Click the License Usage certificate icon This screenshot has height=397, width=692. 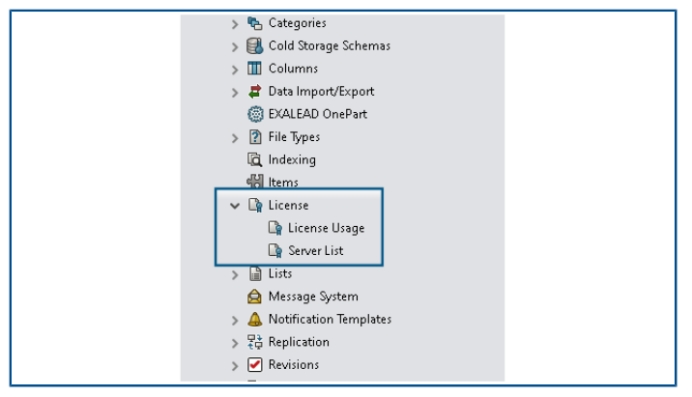coord(275,228)
